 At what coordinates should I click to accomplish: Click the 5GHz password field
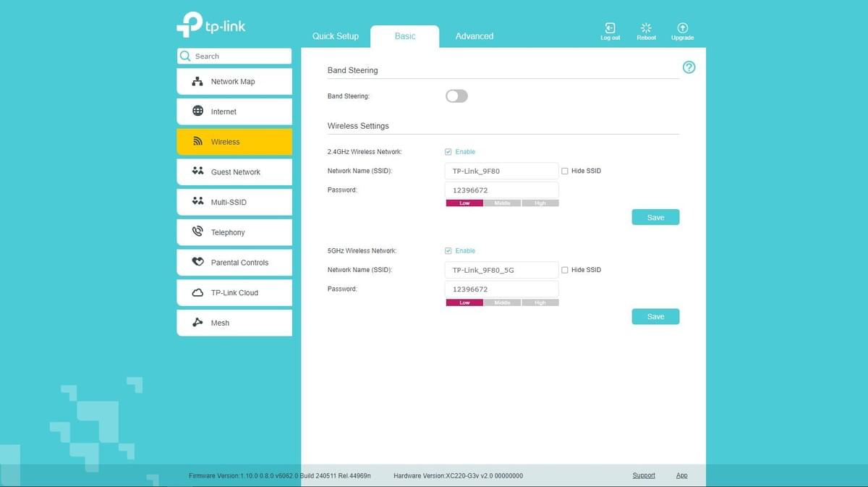click(502, 289)
